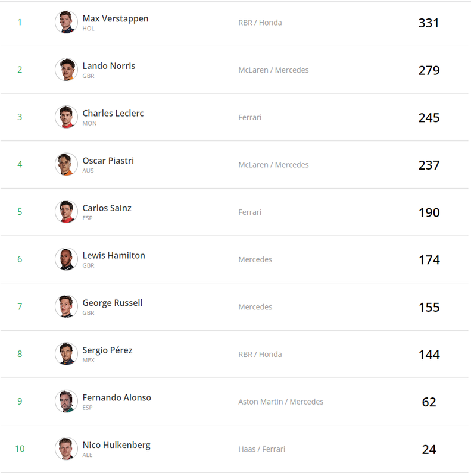Screen dimensions: 471x476
Task: Open Oscar Piastri's profile picture
Action: [66, 164]
